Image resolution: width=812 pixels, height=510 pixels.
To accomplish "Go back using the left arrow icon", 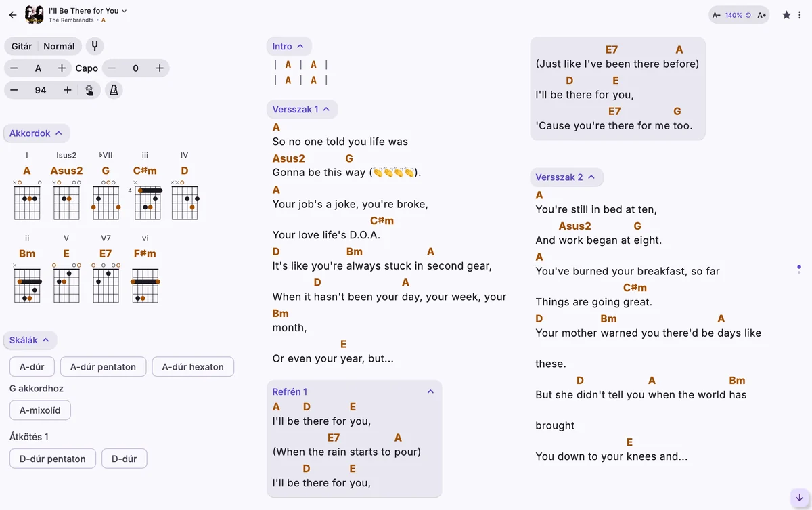I will point(13,14).
